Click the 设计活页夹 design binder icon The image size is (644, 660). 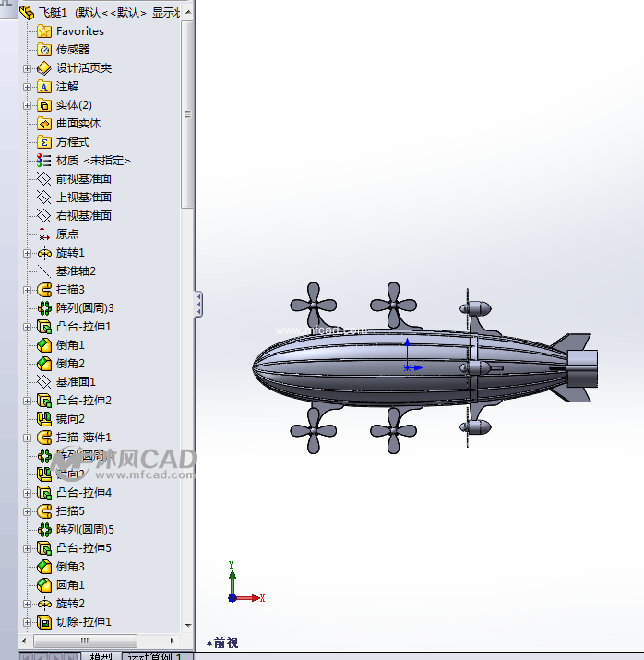[x=44, y=68]
